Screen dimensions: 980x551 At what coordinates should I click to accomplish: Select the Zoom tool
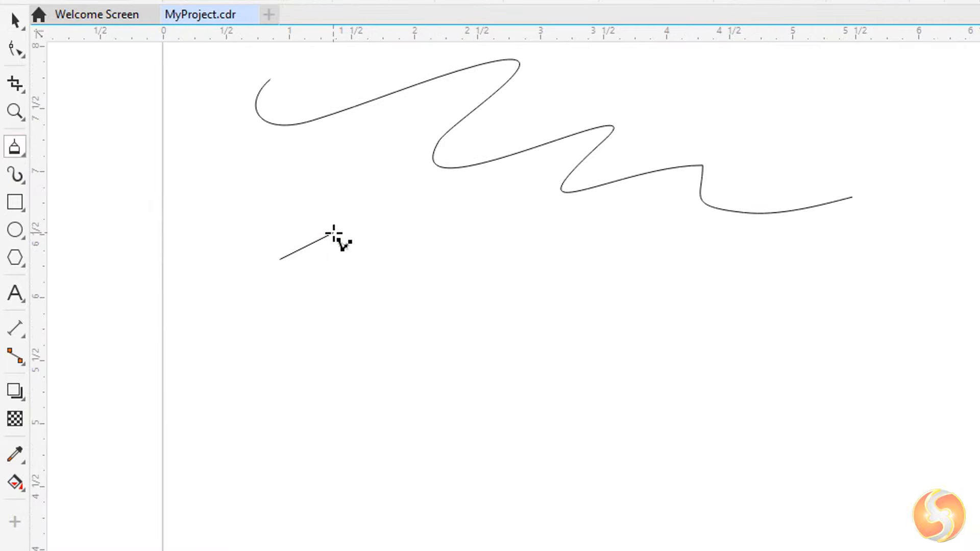tap(15, 112)
